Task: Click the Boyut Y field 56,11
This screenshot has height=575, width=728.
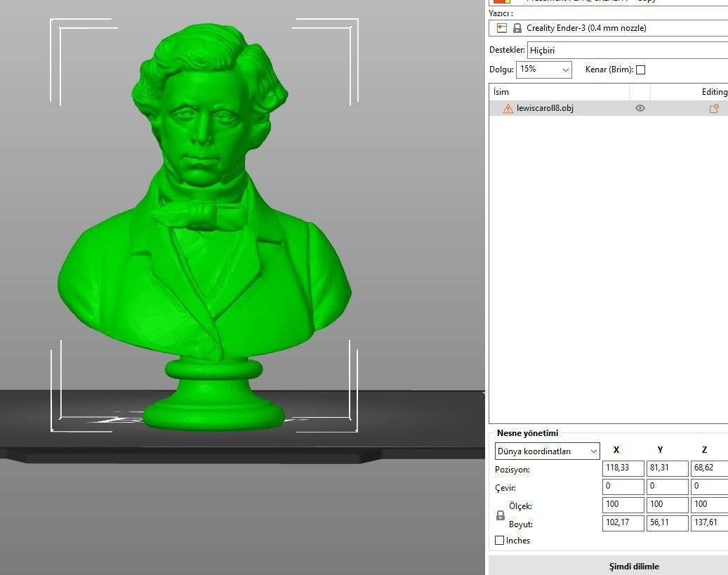Action: tap(667, 523)
